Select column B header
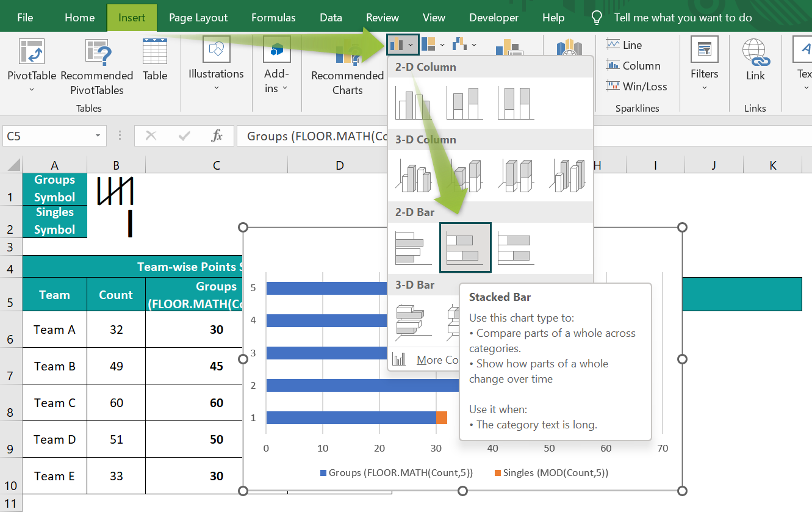This screenshot has width=812, height=512. 116,165
